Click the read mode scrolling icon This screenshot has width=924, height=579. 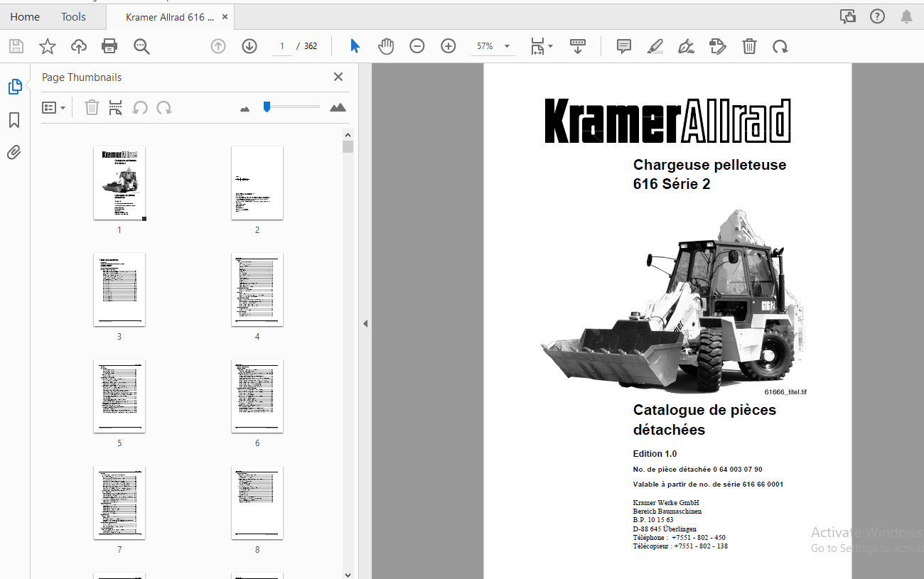click(x=578, y=46)
